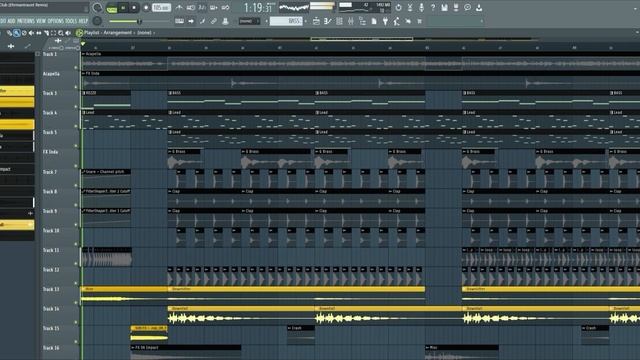The width and height of the screenshot is (640, 360).
Task: Mute Track 14 via its dot
Action: coord(76,322)
